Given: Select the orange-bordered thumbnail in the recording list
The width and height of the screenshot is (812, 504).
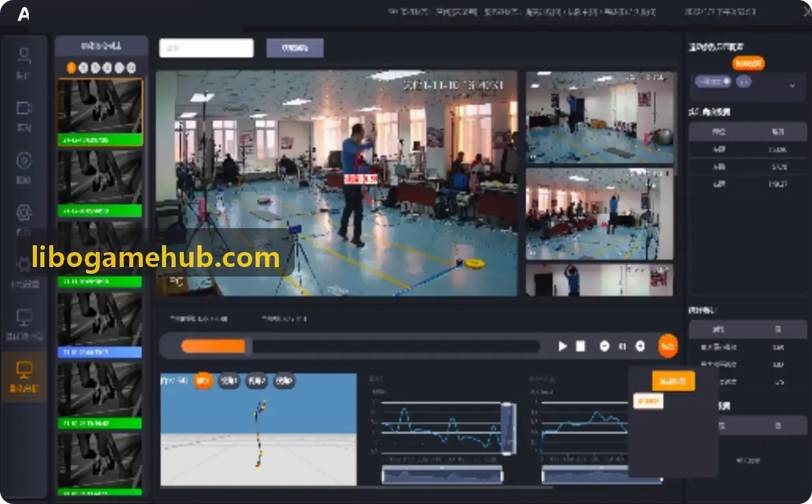Looking at the screenshot, I should click(x=100, y=112).
